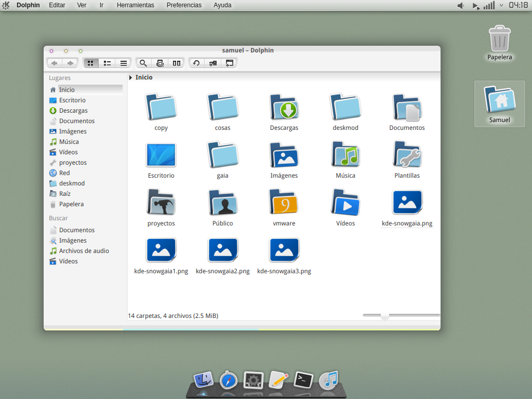Select the copy folder icon
The width and height of the screenshot is (532, 399).
click(161, 107)
